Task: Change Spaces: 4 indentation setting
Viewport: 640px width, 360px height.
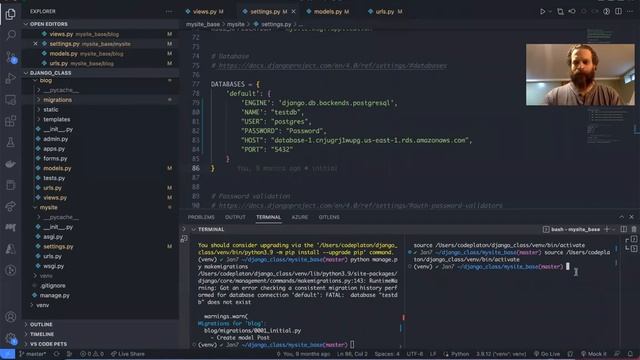Action: (x=387, y=354)
